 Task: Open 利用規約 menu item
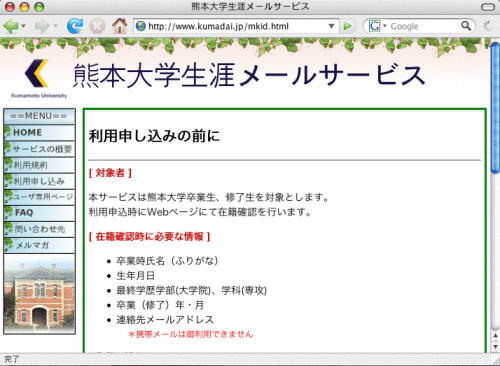click(39, 165)
